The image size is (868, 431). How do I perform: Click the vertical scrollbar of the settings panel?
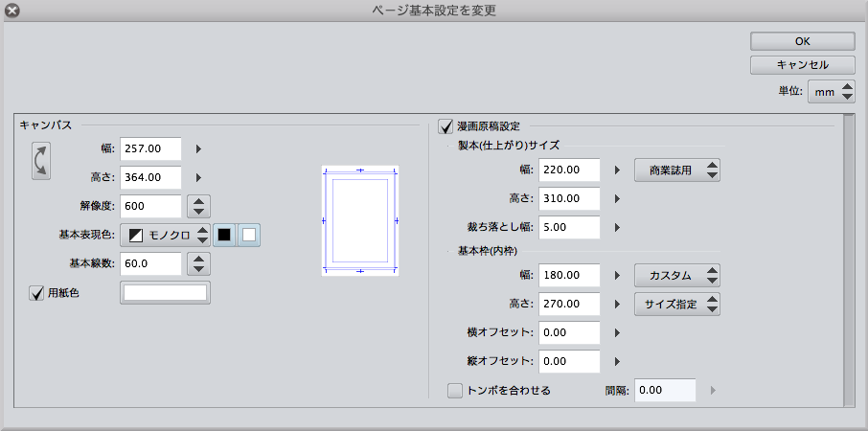(x=849, y=261)
